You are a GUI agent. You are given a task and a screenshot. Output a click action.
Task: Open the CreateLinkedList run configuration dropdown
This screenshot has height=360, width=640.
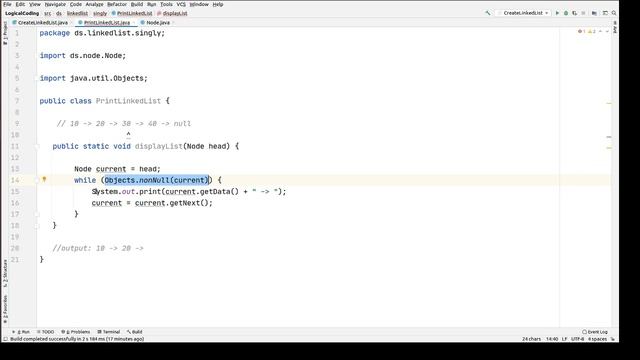[x=524, y=13]
